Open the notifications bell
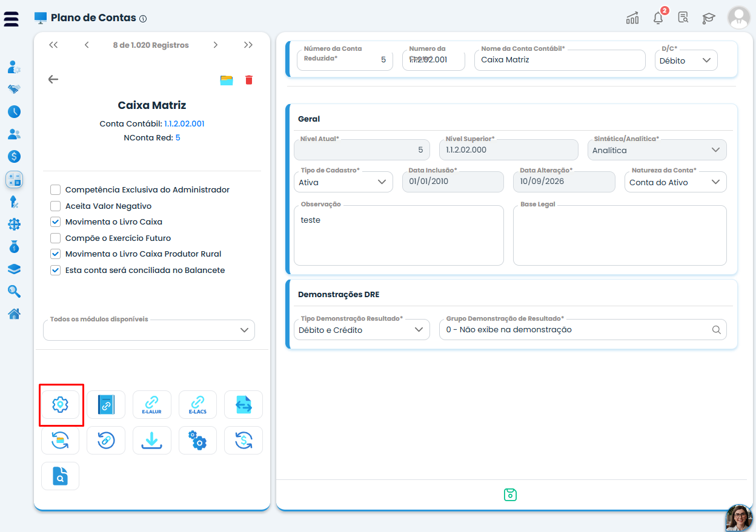The height and width of the screenshot is (532, 756). coord(658,18)
